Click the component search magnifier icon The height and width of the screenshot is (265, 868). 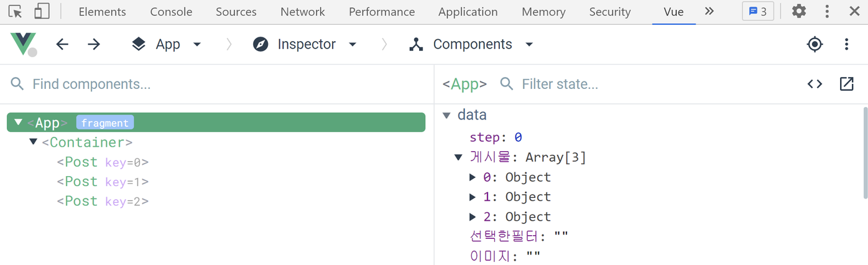[x=17, y=84]
